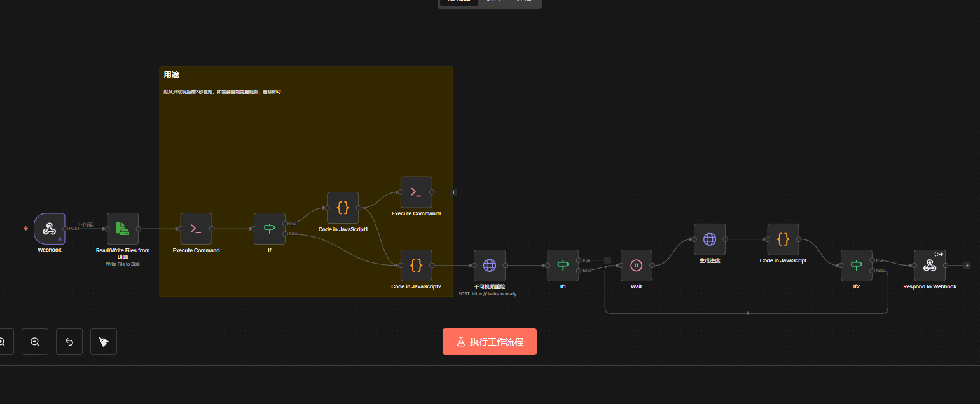The height and width of the screenshot is (404, 980).
Task: Zoom out the canvas
Action: tap(35, 342)
